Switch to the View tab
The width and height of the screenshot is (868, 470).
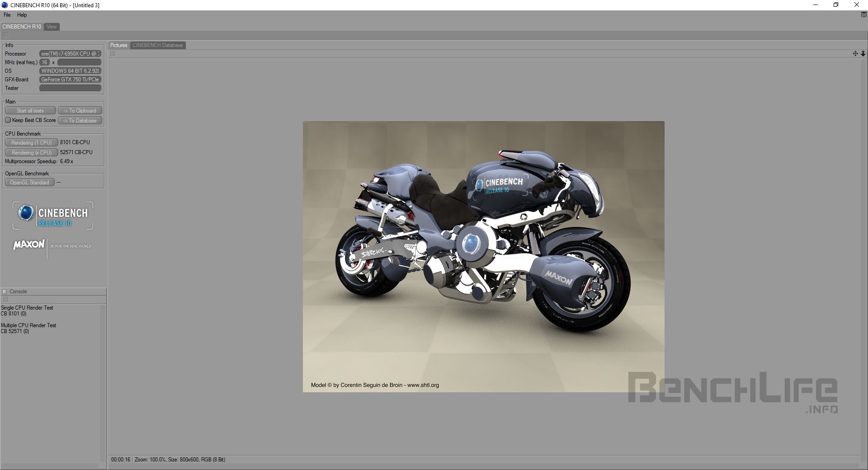coord(52,27)
